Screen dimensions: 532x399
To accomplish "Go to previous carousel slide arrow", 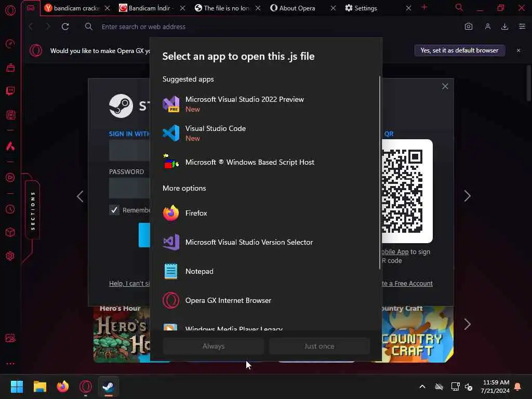I will [x=80, y=196].
